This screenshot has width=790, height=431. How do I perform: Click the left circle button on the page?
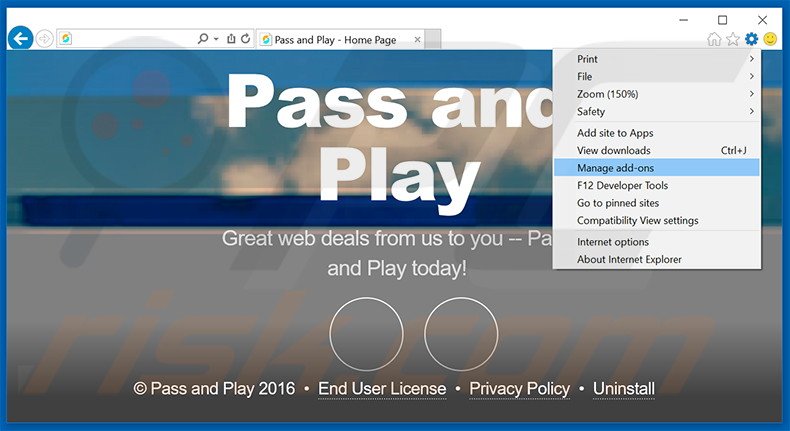coord(366,334)
